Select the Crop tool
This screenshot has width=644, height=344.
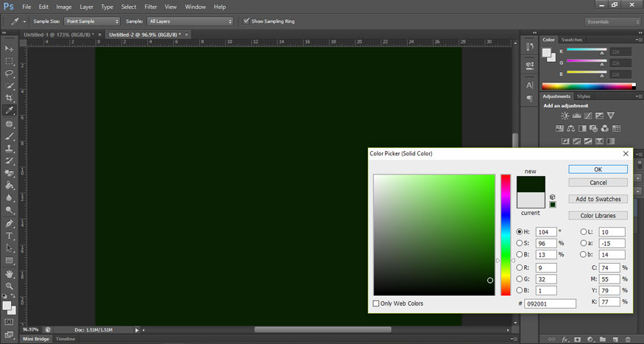10,98
